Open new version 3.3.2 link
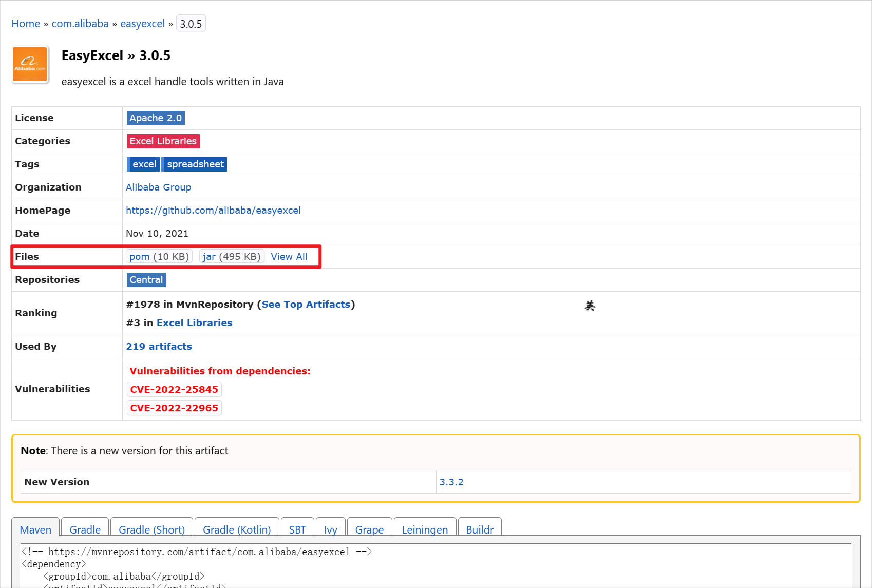This screenshot has width=872, height=588. [x=451, y=482]
